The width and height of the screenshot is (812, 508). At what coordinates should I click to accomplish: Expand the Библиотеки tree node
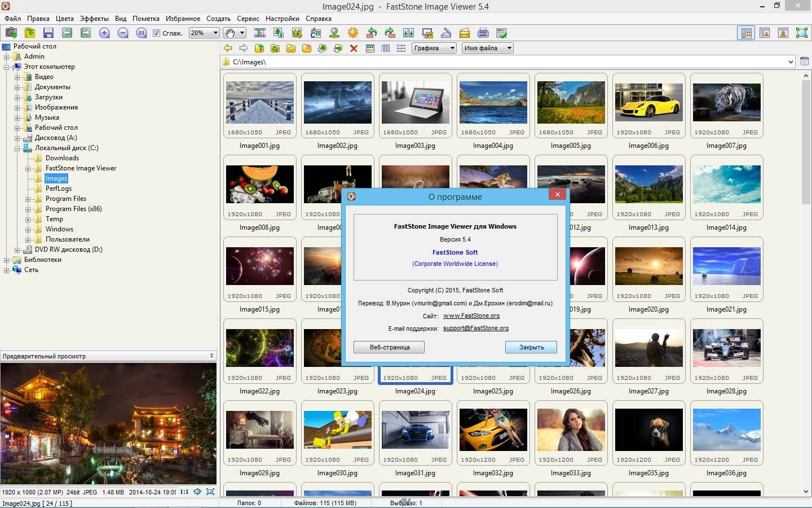click(6, 260)
